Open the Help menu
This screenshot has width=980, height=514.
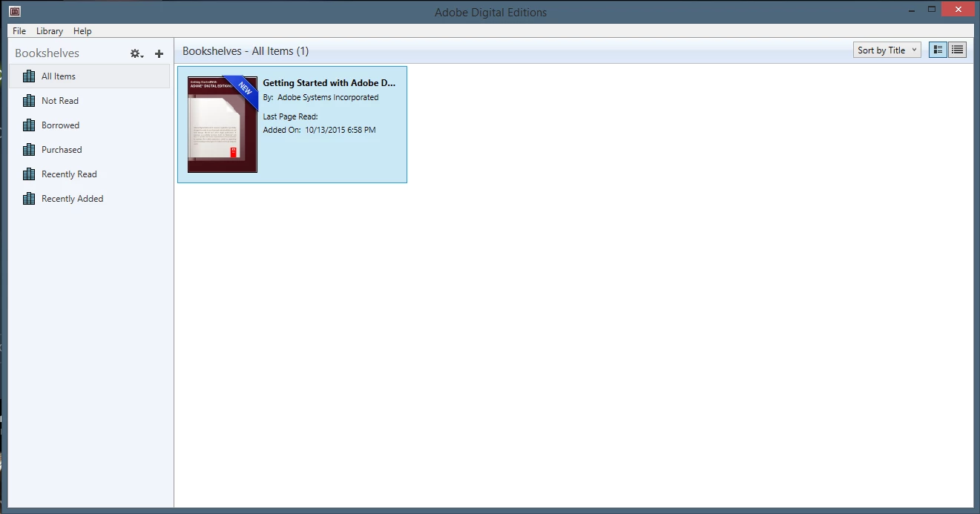pos(82,31)
